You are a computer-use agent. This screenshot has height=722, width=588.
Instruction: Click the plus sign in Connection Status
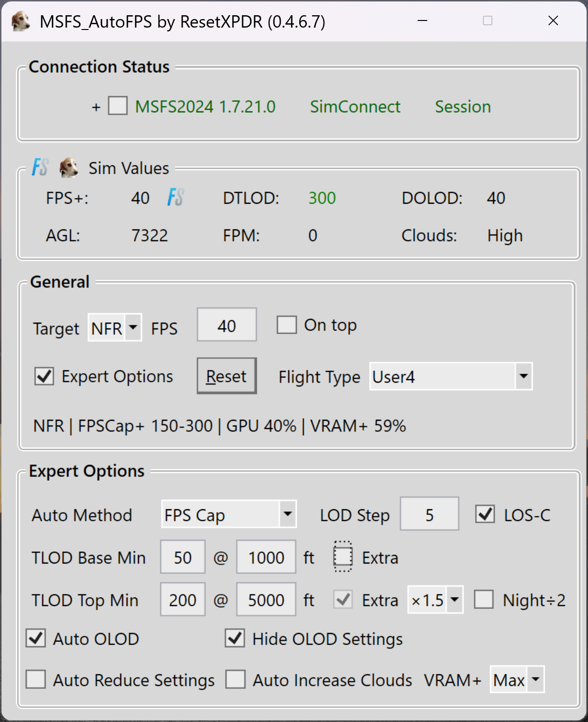click(96, 107)
